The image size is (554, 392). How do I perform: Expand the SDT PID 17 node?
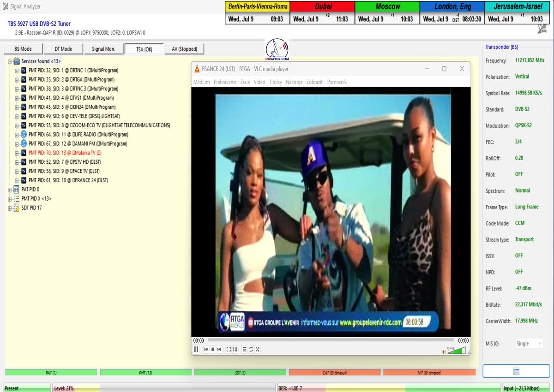point(10,208)
